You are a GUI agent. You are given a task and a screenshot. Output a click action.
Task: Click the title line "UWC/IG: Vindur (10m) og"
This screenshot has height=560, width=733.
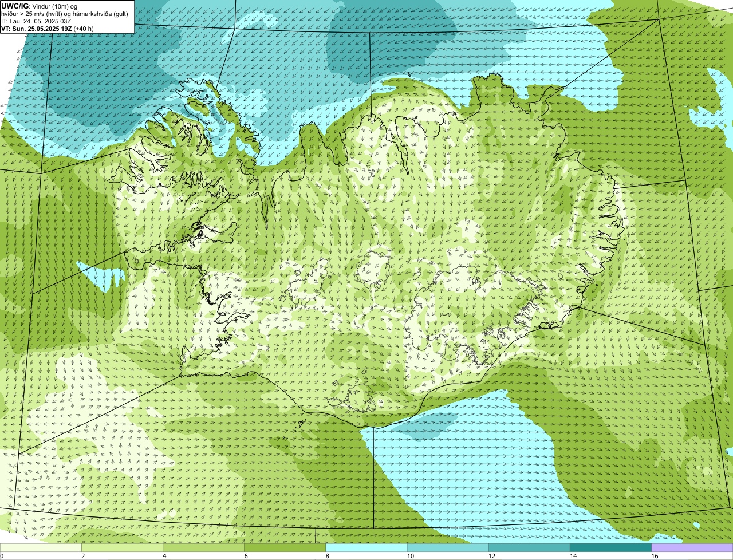click(40, 6)
